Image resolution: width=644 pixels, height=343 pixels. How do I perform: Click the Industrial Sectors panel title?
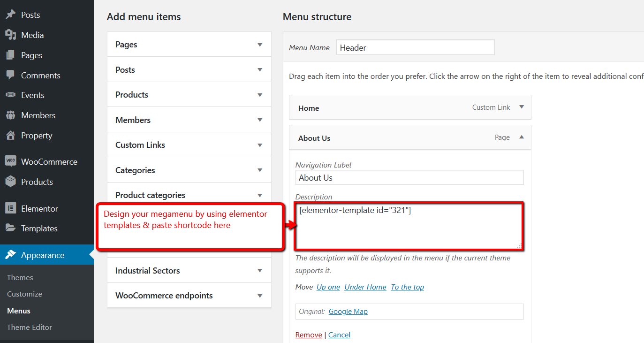[148, 271]
